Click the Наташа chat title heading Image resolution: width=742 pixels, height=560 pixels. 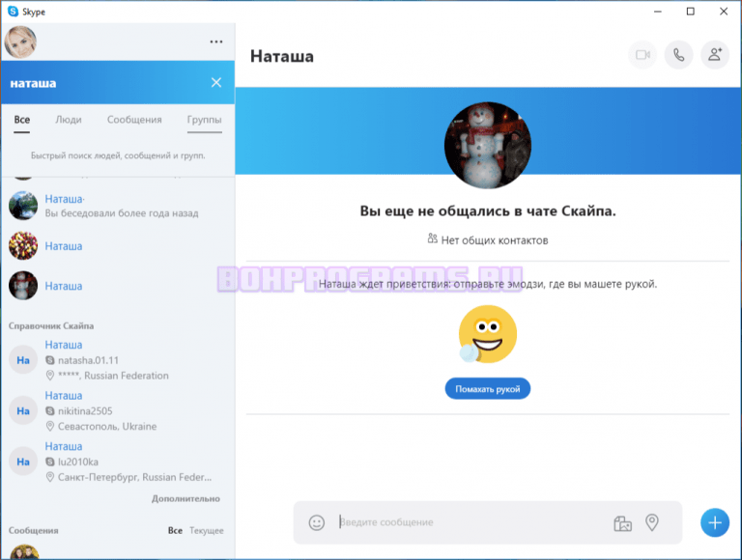(x=282, y=56)
